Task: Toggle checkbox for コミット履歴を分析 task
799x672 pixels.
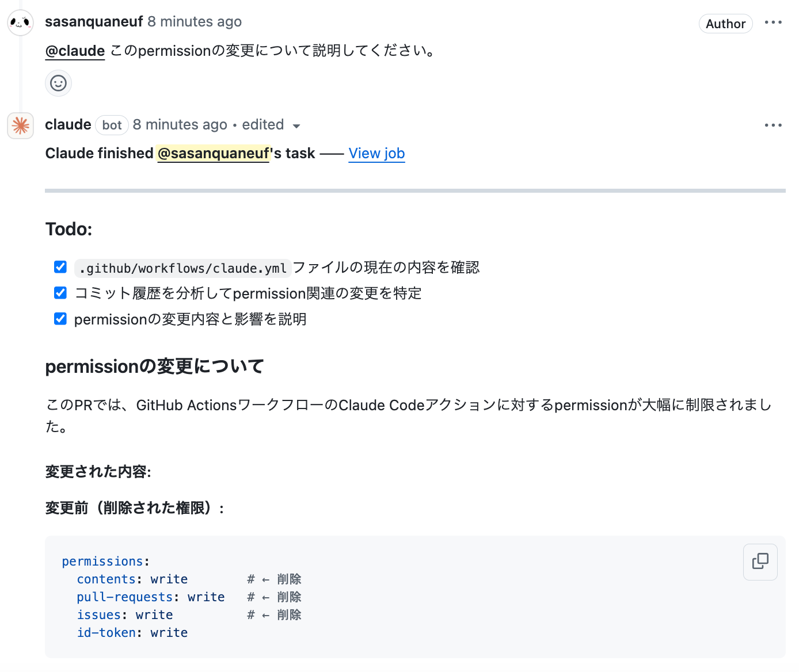Action: coord(60,293)
